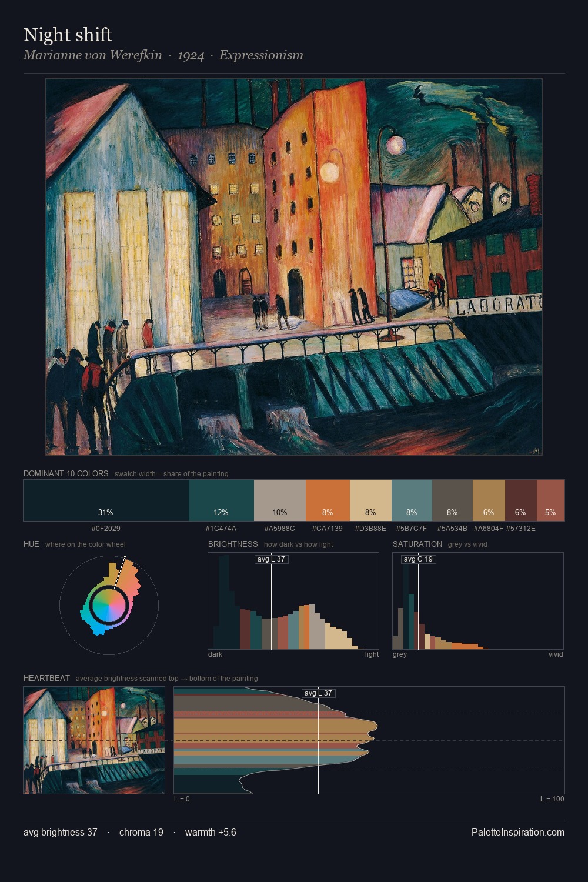Click the color wheel in the HUE chart

pos(109,605)
